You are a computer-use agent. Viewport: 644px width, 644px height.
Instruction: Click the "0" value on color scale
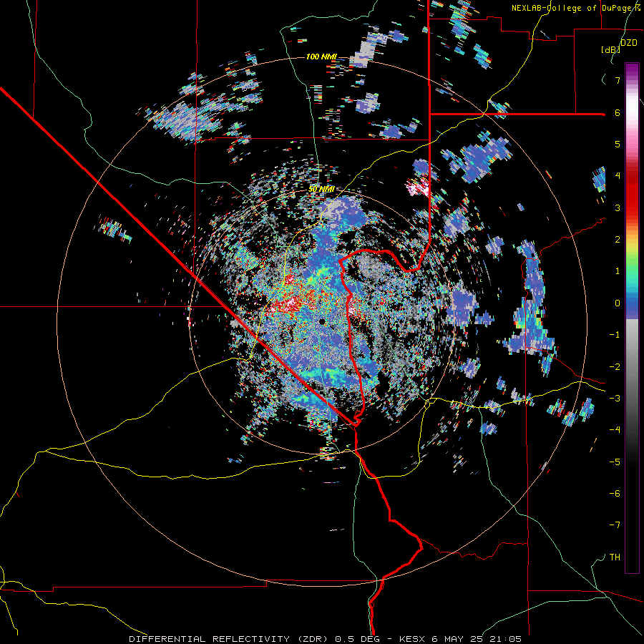point(618,303)
